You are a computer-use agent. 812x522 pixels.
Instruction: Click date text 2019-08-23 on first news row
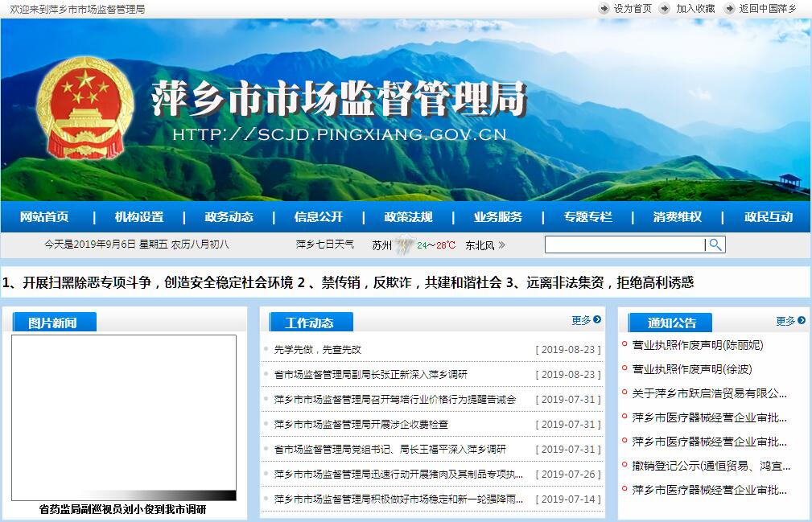pyautogui.click(x=568, y=350)
